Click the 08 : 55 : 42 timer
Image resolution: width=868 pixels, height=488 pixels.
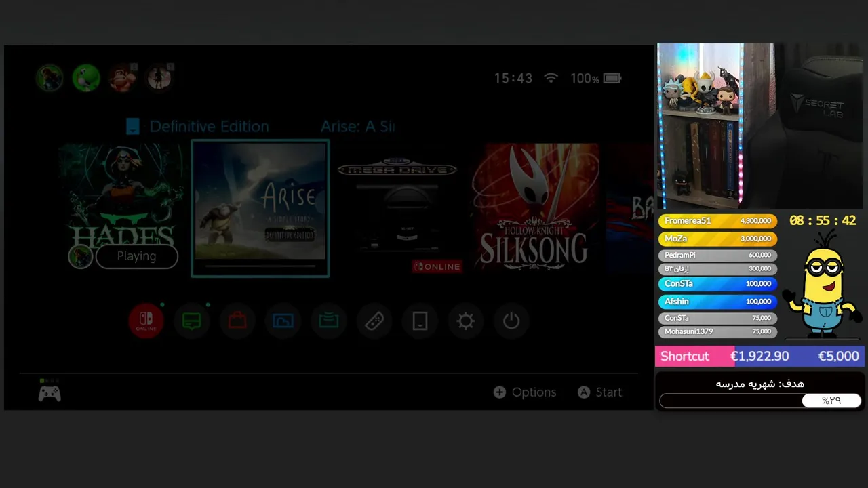coord(823,221)
